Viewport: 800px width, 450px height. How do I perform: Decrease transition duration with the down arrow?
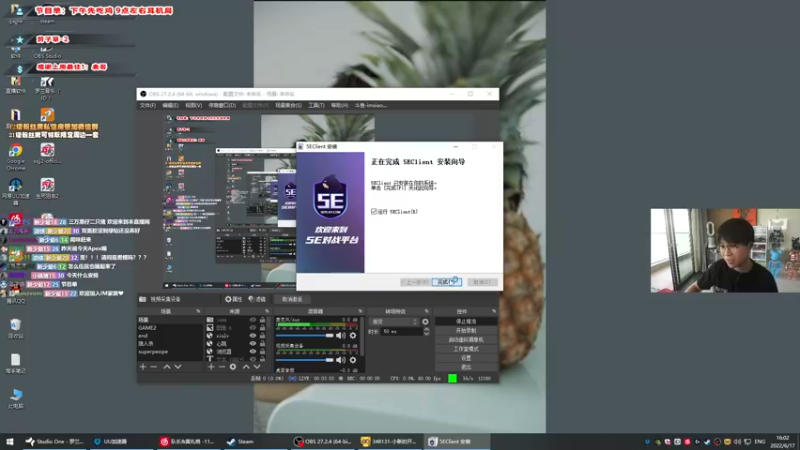coord(427,334)
